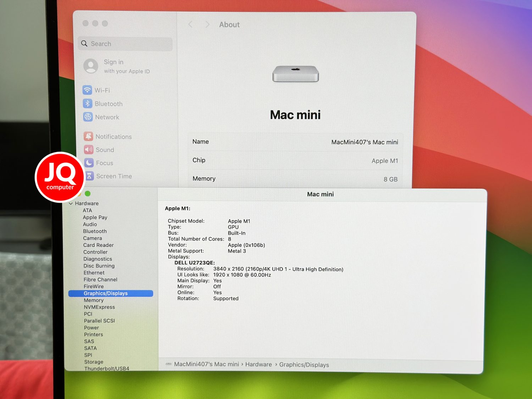Open Bluetooth icon in System Settings sidebar
The width and height of the screenshot is (532, 399).
click(88, 104)
